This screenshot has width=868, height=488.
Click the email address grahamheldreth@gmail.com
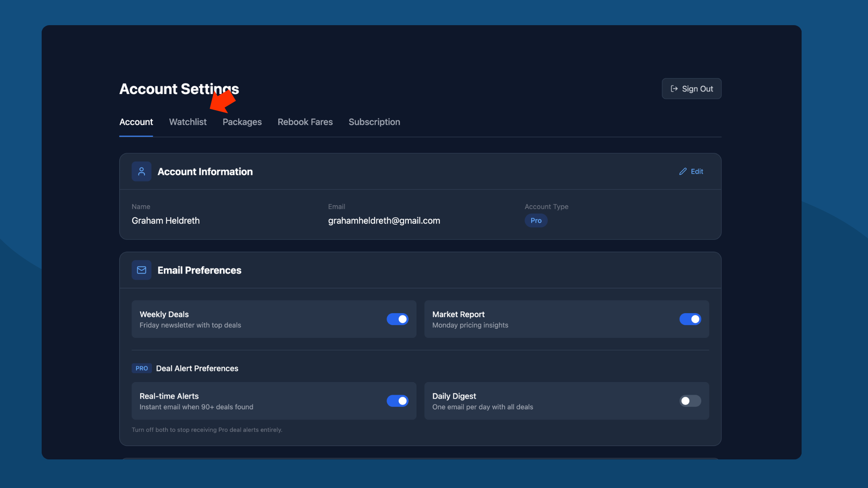click(x=384, y=220)
